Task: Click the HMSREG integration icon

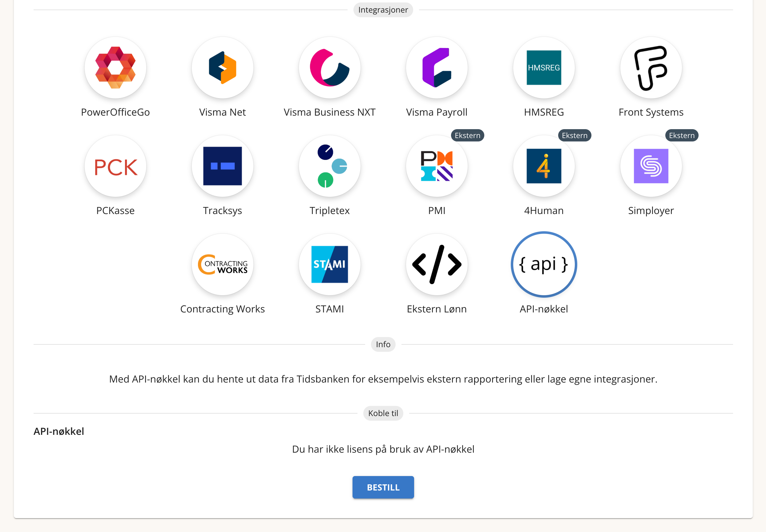Action: [x=544, y=68]
